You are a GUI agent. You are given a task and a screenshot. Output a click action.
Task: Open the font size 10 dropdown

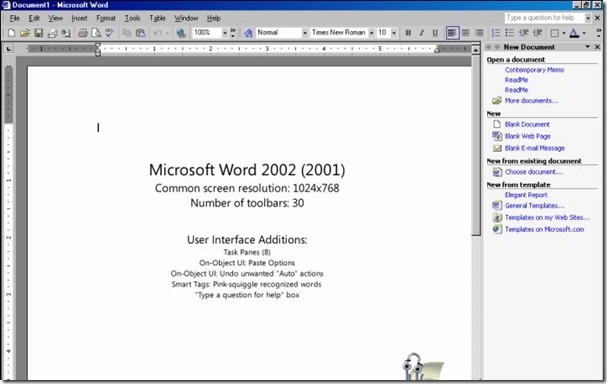394,33
